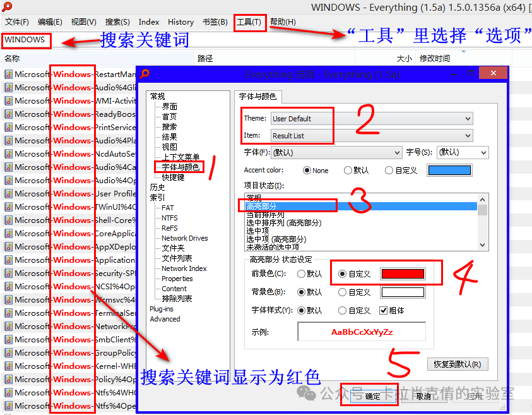The height and width of the screenshot is (415, 532).
Task: Expand the 字号 size dropdown
Action: click(x=463, y=152)
